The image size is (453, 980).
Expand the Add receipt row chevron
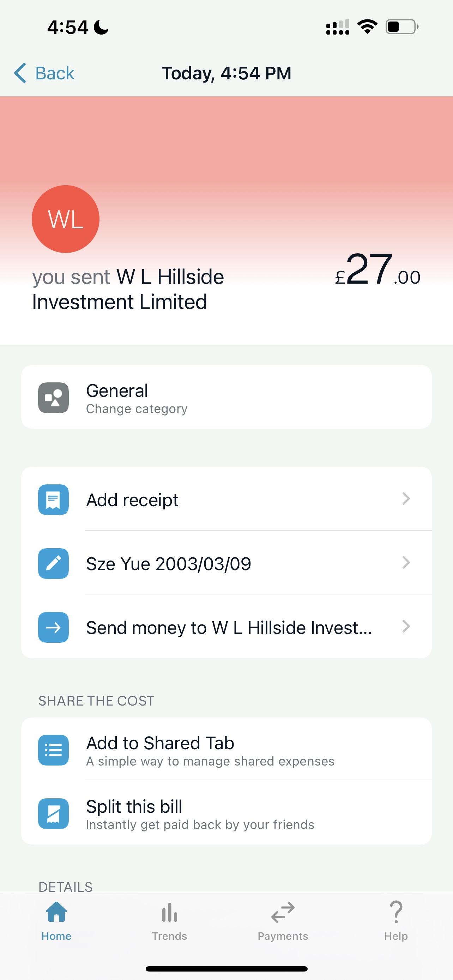406,499
